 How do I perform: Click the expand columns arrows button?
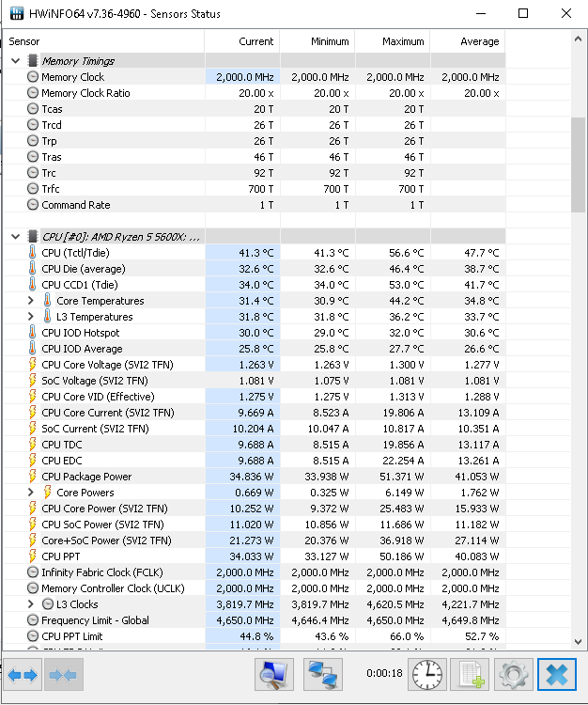[x=23, y=675]
